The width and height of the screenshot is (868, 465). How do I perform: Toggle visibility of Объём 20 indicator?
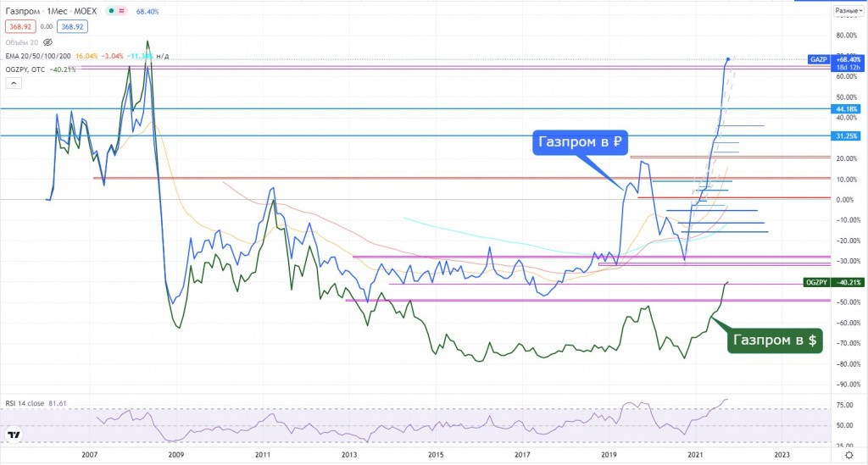coord(47,42)
